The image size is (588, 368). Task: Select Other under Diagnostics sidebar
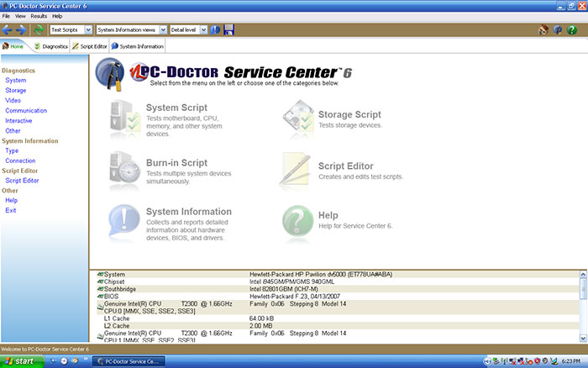(x=13, y=131)
